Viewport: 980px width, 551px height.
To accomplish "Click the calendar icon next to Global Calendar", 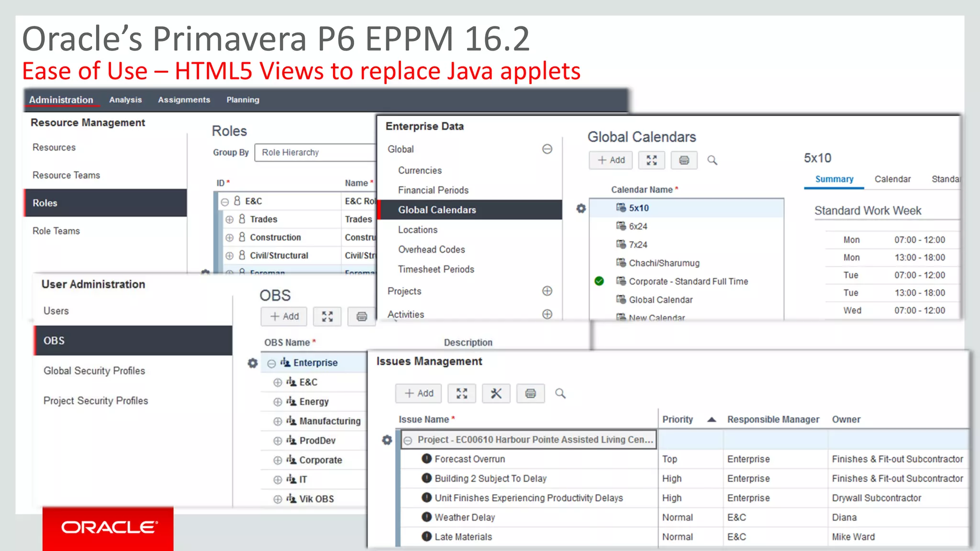I will coord(621,299).
